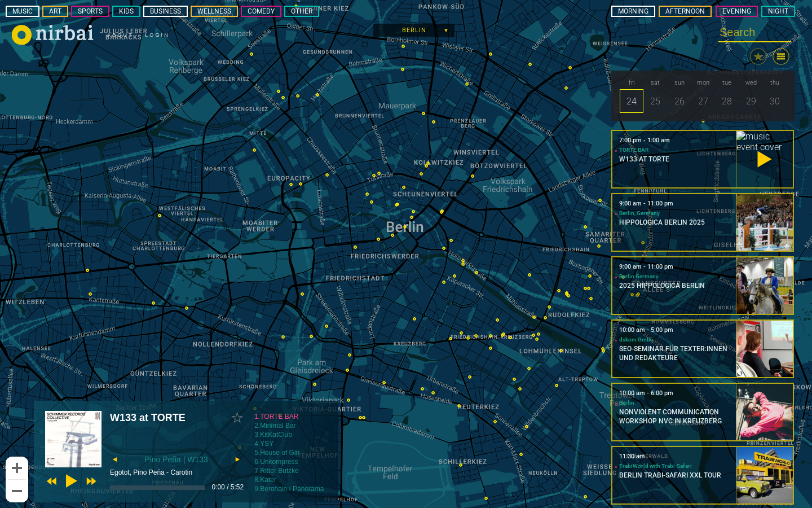Select 8.Kater in playlist
This screenshot has height=508, width=812.
tap(265, 480)
